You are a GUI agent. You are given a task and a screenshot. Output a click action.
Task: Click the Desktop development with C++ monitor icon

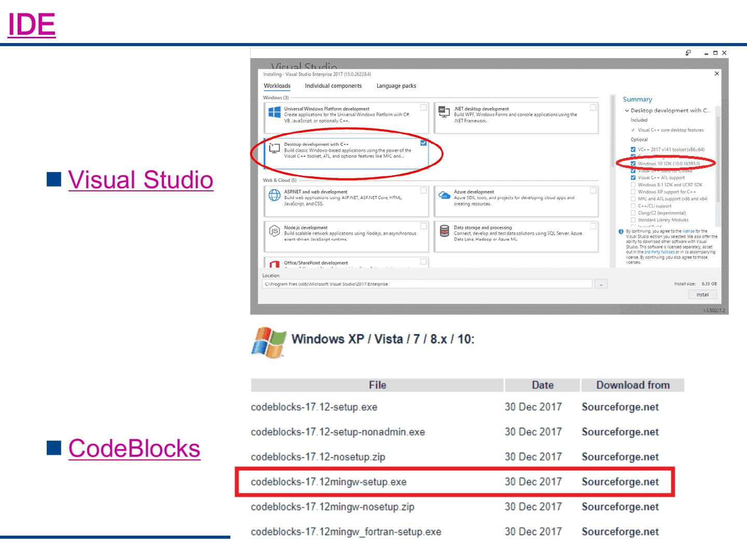(274, 148)
